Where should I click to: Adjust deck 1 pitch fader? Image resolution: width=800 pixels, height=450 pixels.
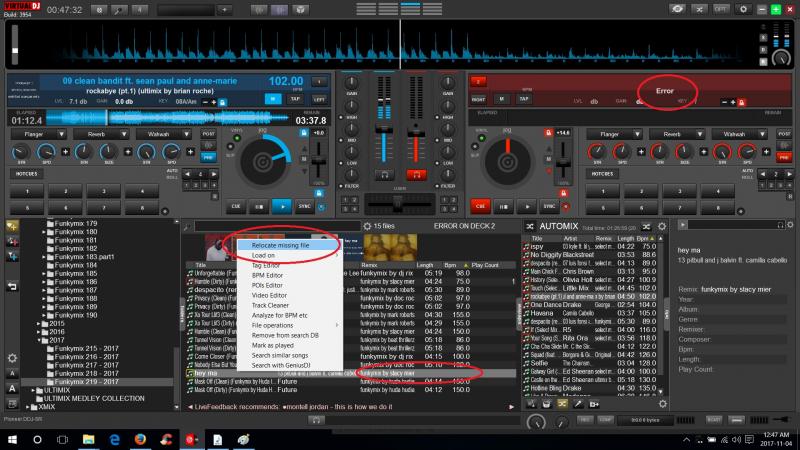(319, 162)
